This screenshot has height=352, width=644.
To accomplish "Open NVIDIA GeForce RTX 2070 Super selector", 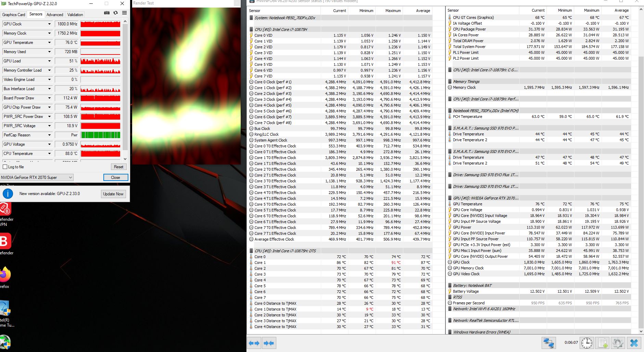I will point(37,178).
